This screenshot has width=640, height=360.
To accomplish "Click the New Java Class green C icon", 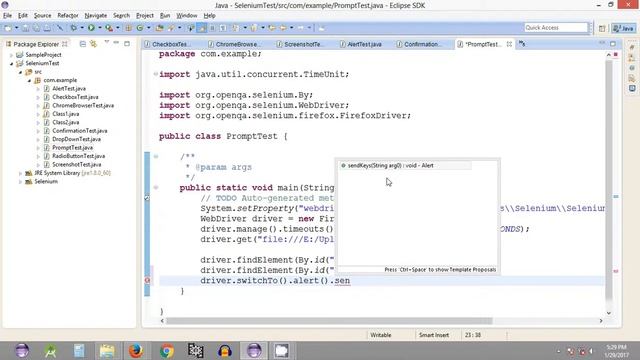I will (140, 28).
